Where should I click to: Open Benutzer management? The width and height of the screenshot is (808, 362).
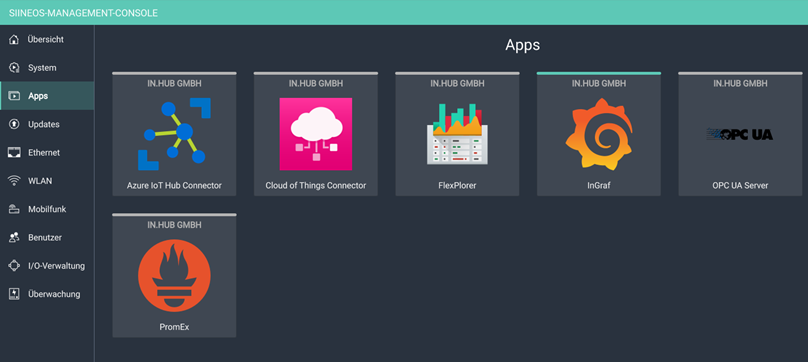tap(47, 238)
